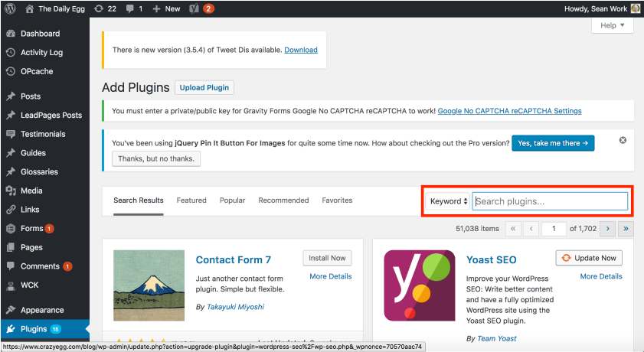Open the + New content menu
Screen dimensions: 644x352
coord(166,8)
